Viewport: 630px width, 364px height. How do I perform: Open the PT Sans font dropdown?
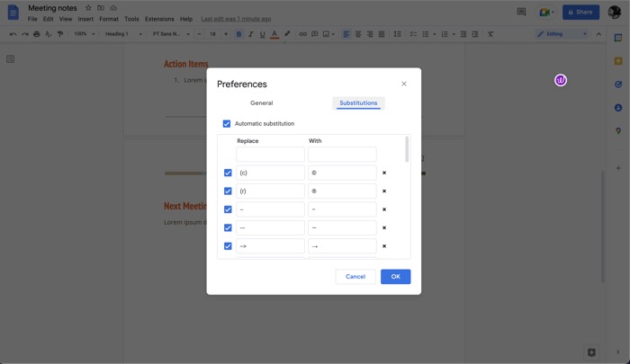click(171, 34)
